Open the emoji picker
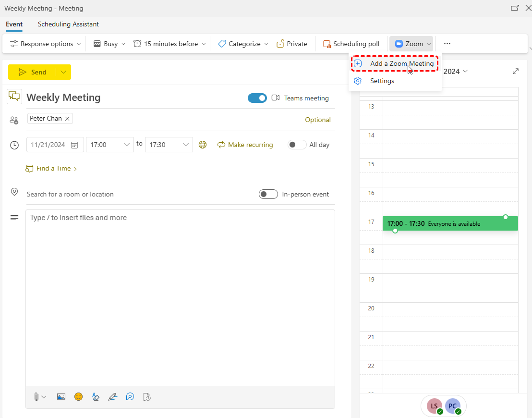The height and width of the screenshot is (418, 532). coord(78,396)
